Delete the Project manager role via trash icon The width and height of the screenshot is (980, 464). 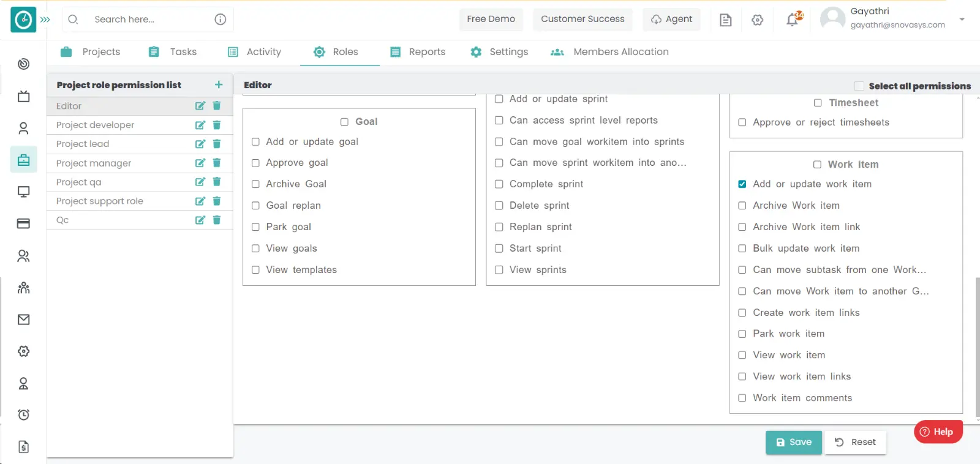pos(216,163)
